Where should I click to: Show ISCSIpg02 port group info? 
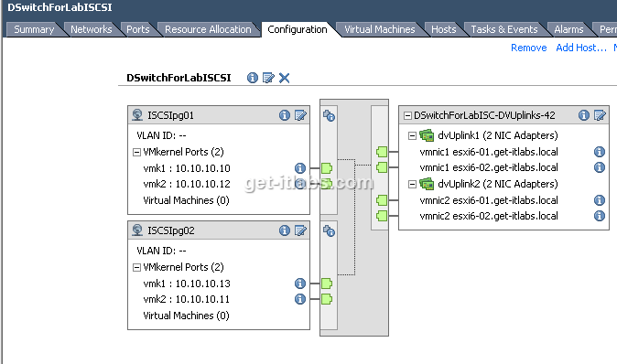(285, 230)
